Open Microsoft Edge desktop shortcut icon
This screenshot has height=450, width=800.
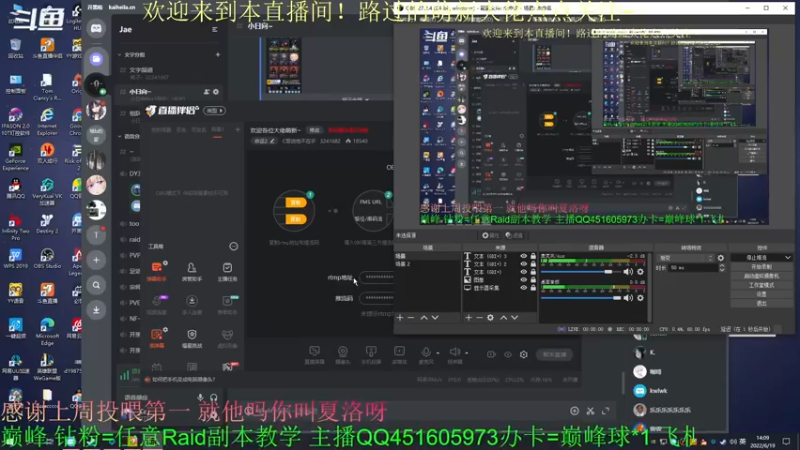(47, 331)
